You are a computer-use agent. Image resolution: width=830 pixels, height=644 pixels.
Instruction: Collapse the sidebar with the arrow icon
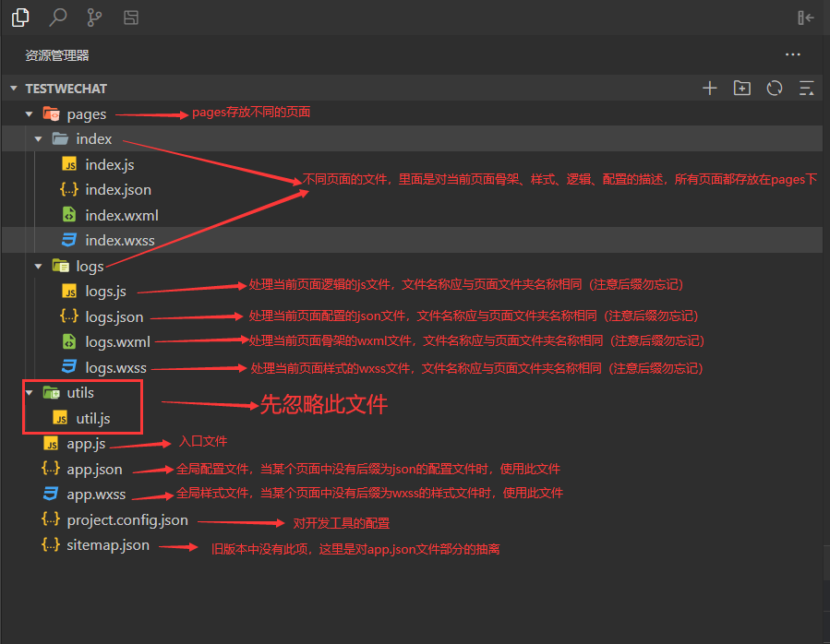tap(806, 18)
